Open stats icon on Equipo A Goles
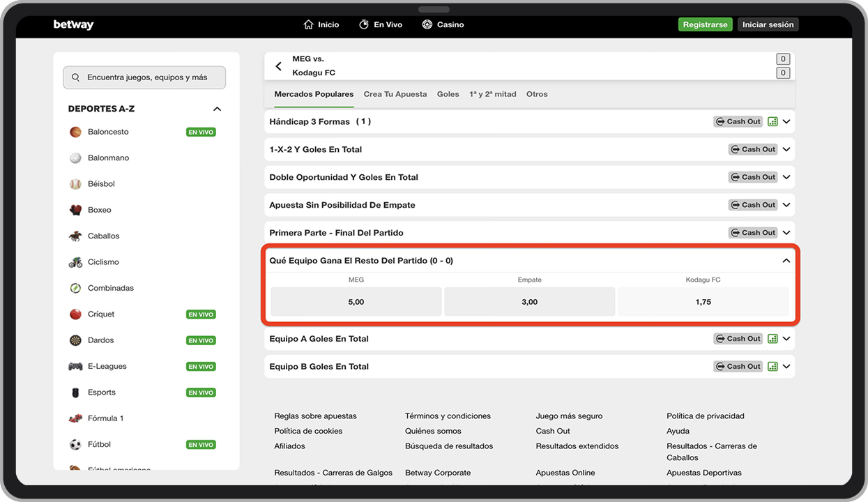868x502 pixels. pyautogui.click(x=772, y=339)
